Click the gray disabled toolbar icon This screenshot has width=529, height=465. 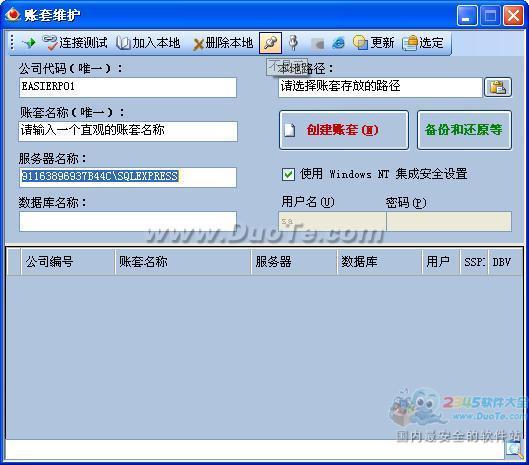[317, 44]
